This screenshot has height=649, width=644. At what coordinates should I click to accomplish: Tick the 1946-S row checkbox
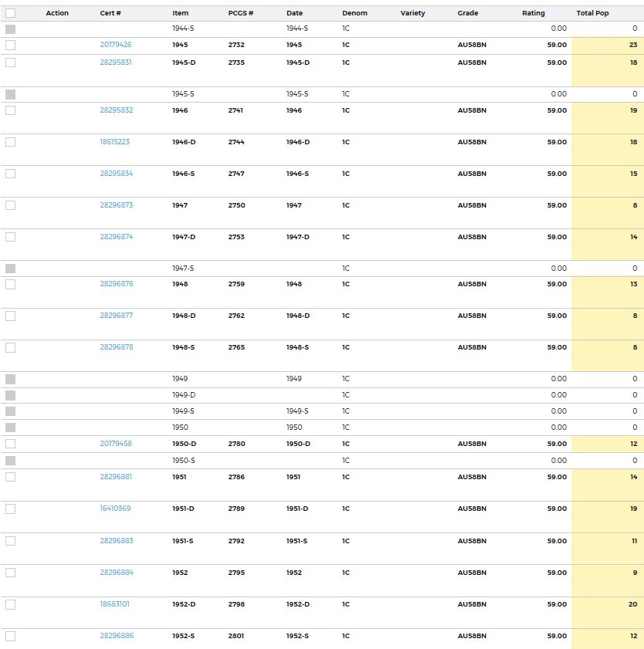pos(10,174)
